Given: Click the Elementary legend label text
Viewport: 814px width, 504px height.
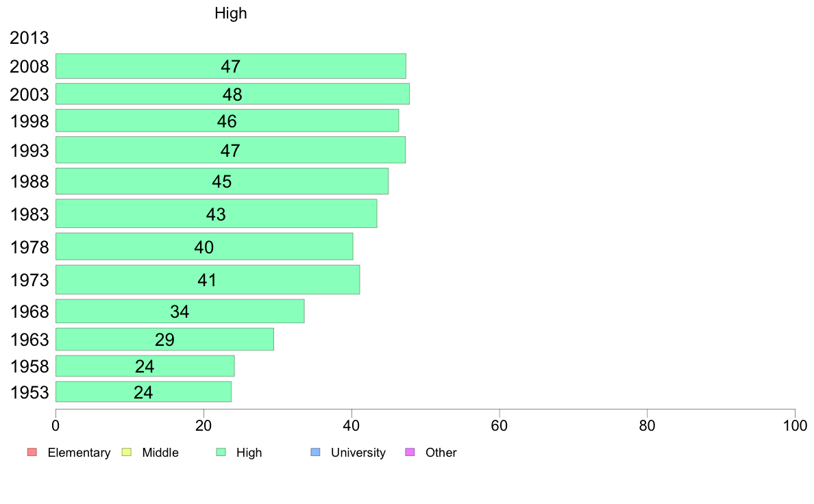Looking at the screenshot, I should [x=79, y=453].
